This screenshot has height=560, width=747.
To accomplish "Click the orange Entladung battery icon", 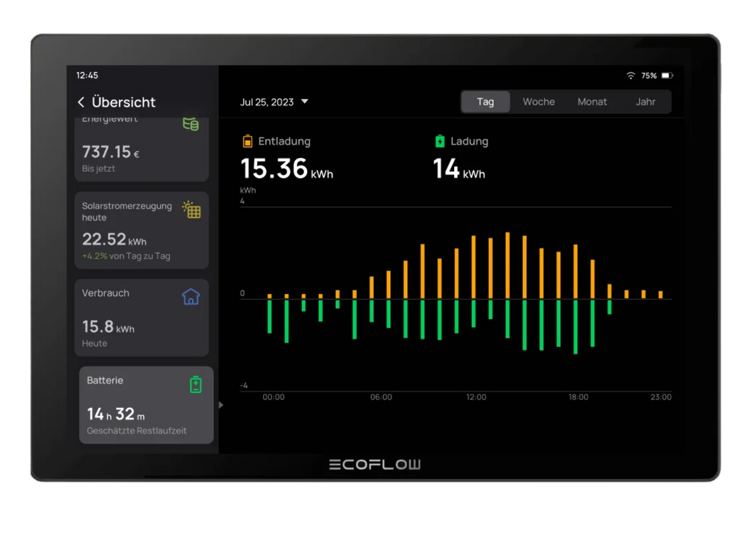I will click(x=248, y=141).
